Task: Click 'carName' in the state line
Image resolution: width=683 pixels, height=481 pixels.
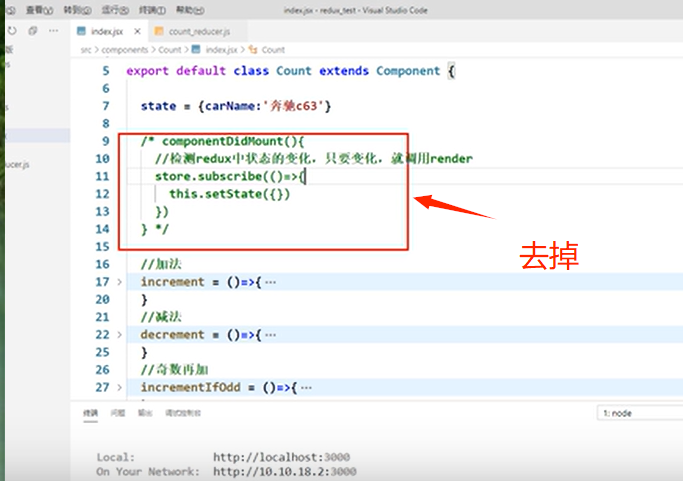Action: [230, 106]
